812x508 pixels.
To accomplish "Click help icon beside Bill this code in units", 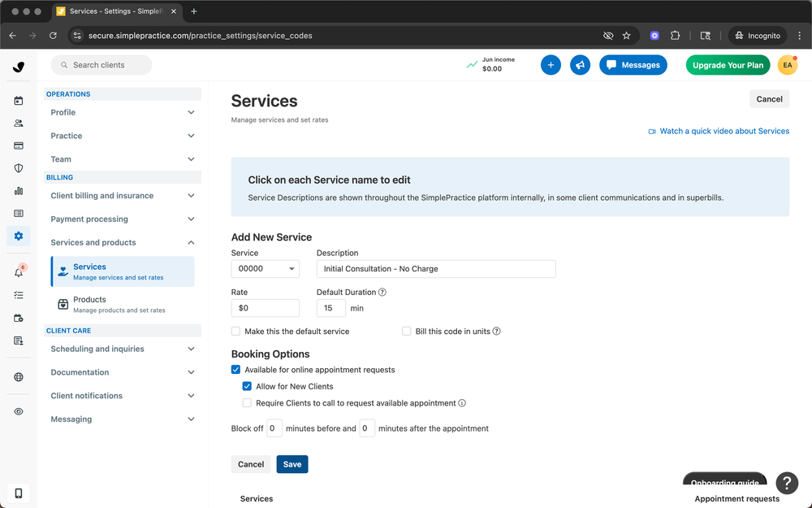I will (x=496, y=332).
